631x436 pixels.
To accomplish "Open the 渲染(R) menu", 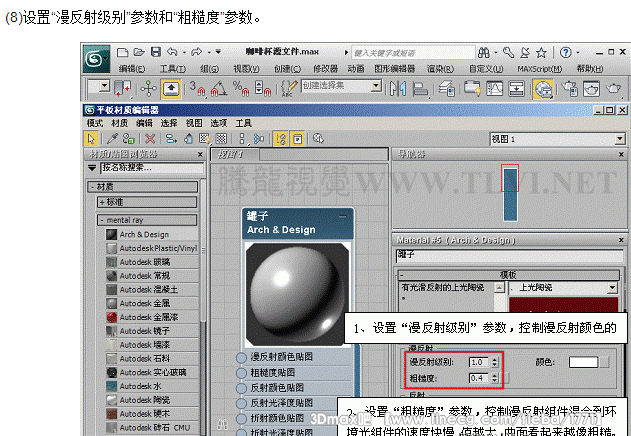I will pos(440,69).
